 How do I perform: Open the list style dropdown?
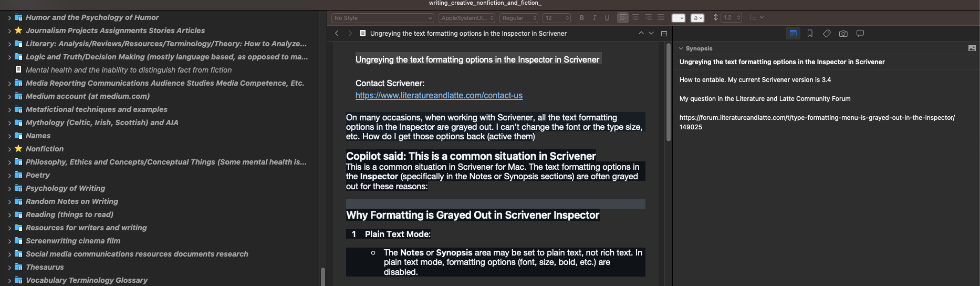756,18
